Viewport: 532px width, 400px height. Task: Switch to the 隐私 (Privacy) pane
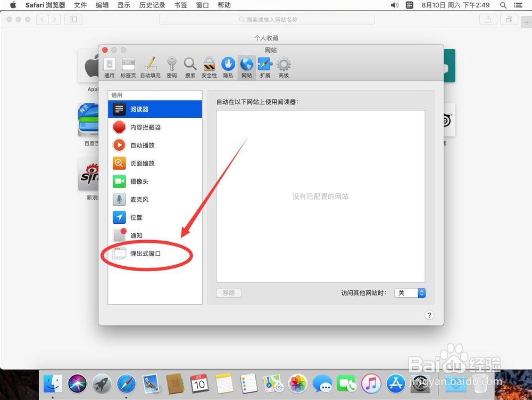228,66
